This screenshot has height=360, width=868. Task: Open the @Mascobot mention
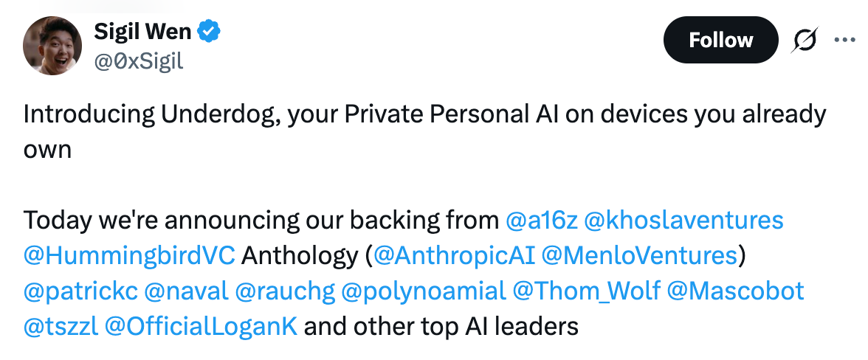735,291
